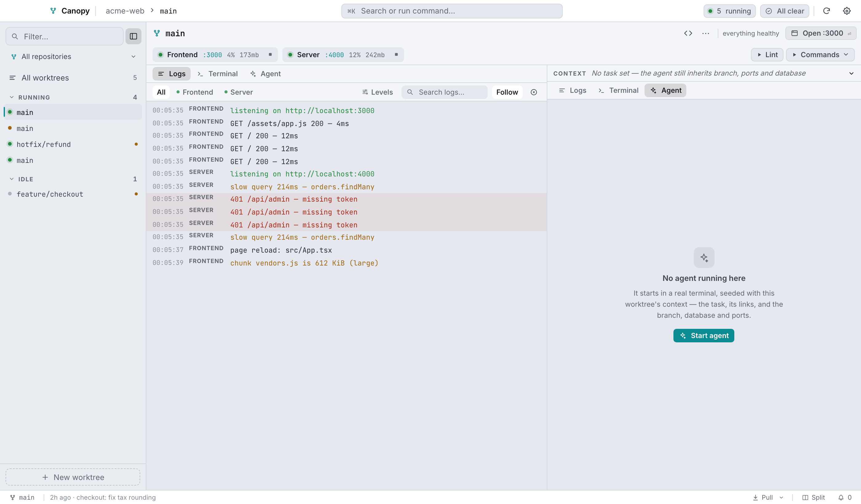Viewport: 861px width, 504px height.
Task: Open All worktrees list
Action: [73, 78]
